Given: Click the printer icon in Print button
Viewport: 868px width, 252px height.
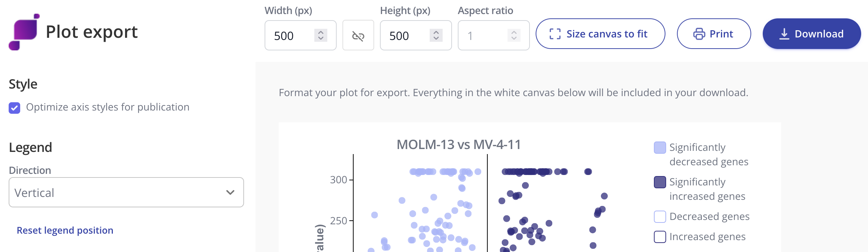Looking at the screenshot, I should point(699,33).
